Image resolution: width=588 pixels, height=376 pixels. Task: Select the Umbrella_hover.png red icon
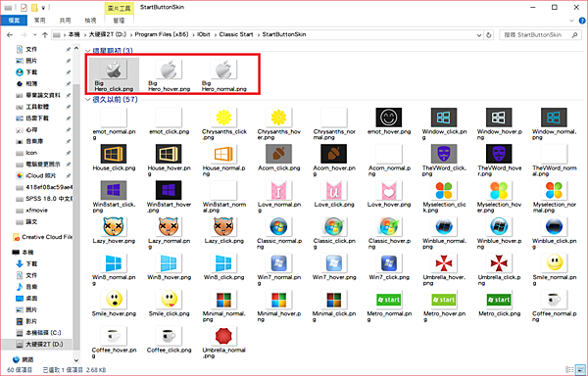(444, 262)
